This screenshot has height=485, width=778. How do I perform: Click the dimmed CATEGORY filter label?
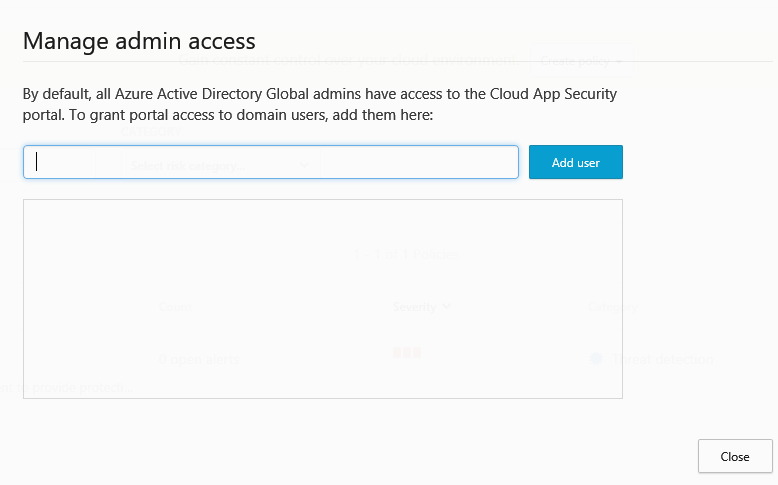point(151,131)
